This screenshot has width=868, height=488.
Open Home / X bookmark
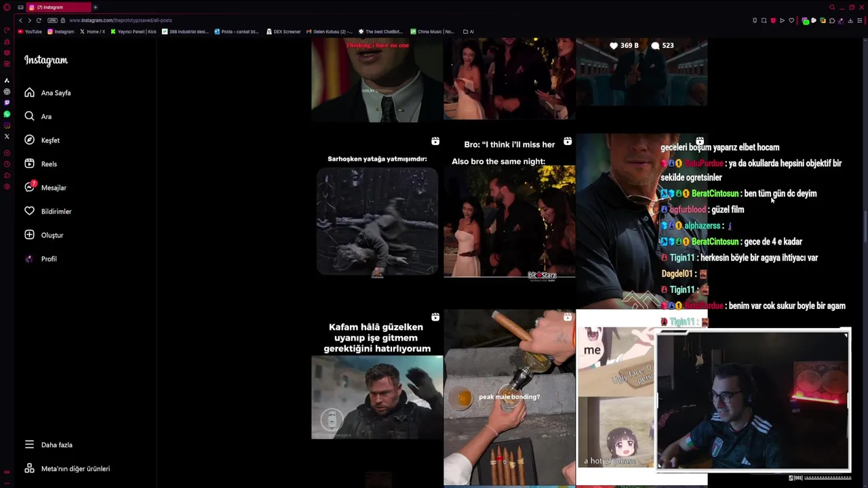click(92, 31)
